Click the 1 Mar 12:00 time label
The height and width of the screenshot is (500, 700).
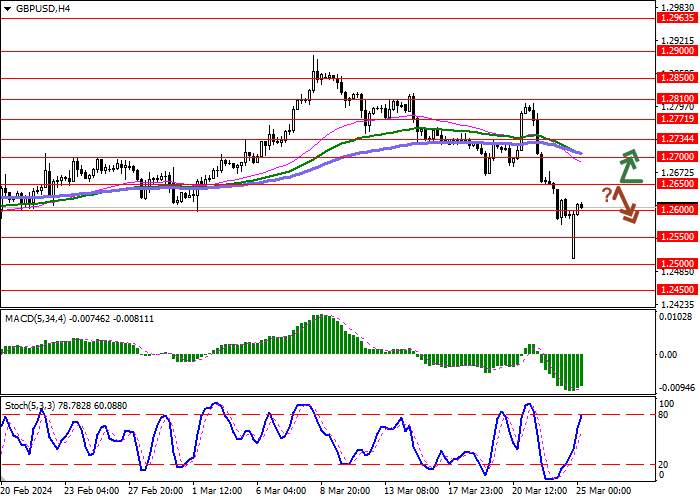pos(218,491)
